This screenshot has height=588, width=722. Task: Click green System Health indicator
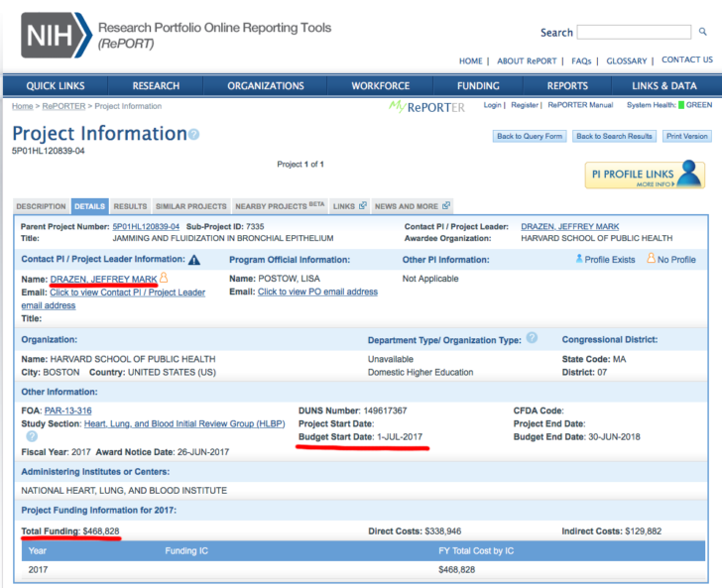[681, 105]
